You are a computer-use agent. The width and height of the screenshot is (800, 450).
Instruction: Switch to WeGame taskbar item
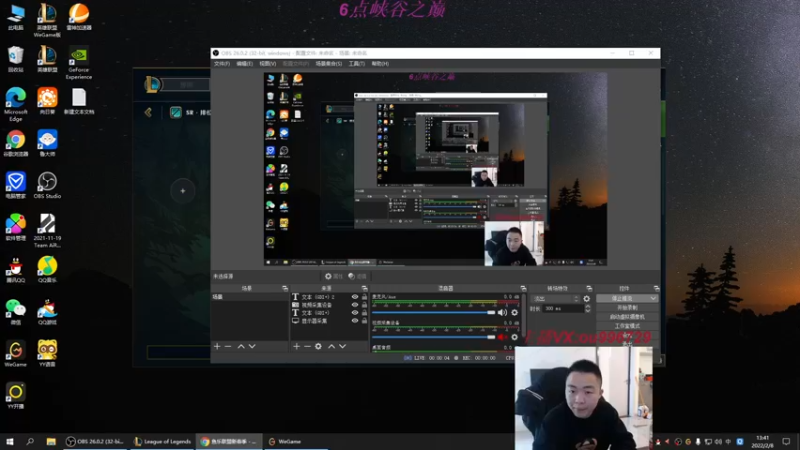coord(295,442)
